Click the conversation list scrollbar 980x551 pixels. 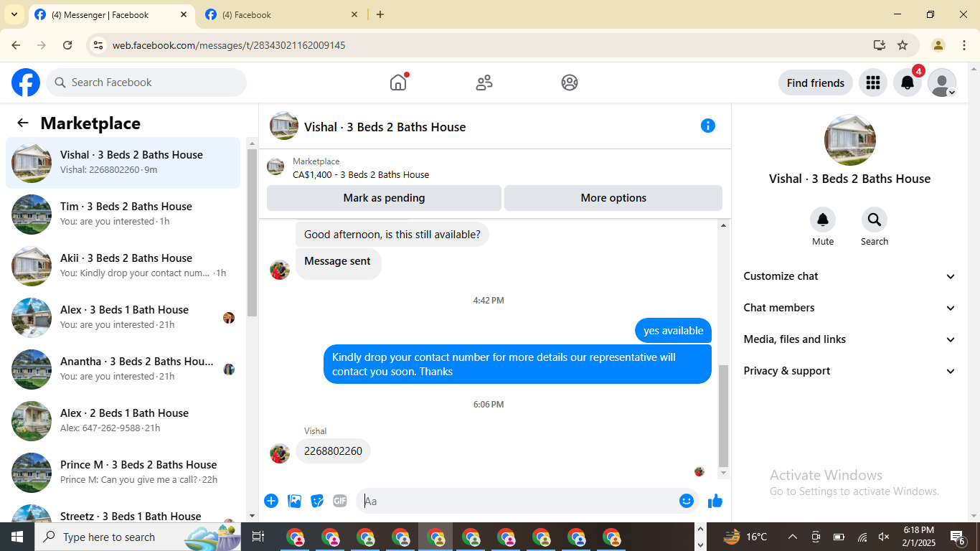pos(252,233)
